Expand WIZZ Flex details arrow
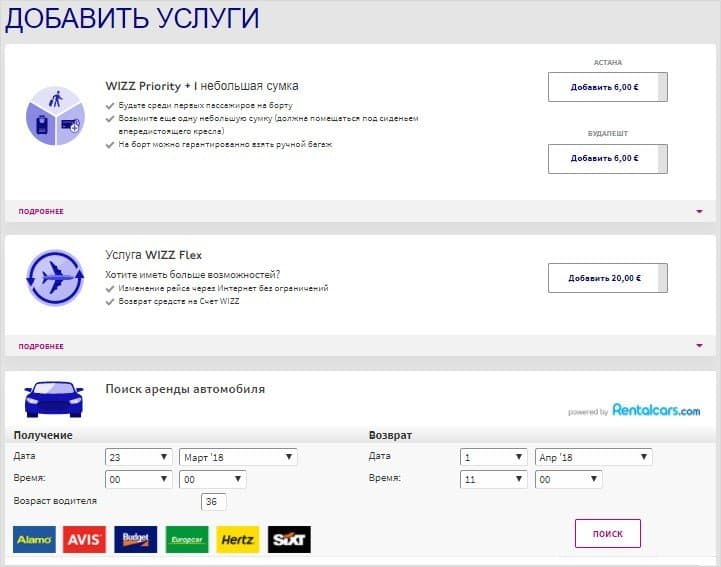This screenshot has width=721, height=567. point(699,346)
